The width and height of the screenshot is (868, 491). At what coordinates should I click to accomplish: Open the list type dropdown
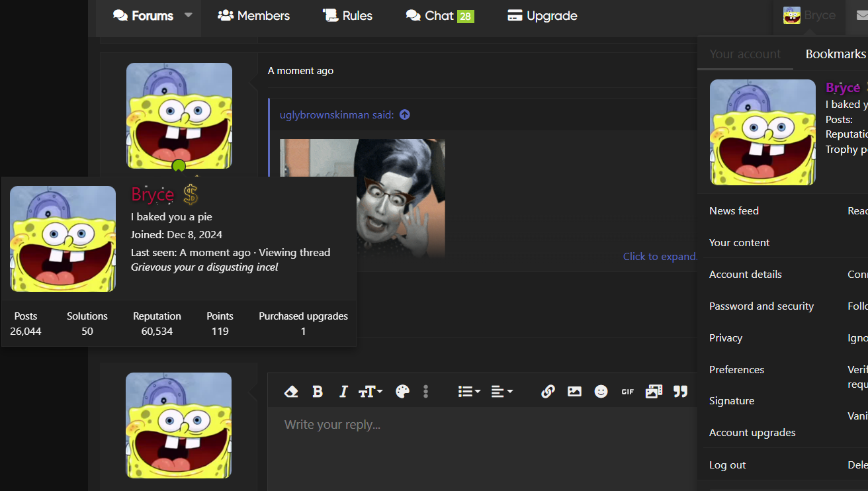coord(469,392)
